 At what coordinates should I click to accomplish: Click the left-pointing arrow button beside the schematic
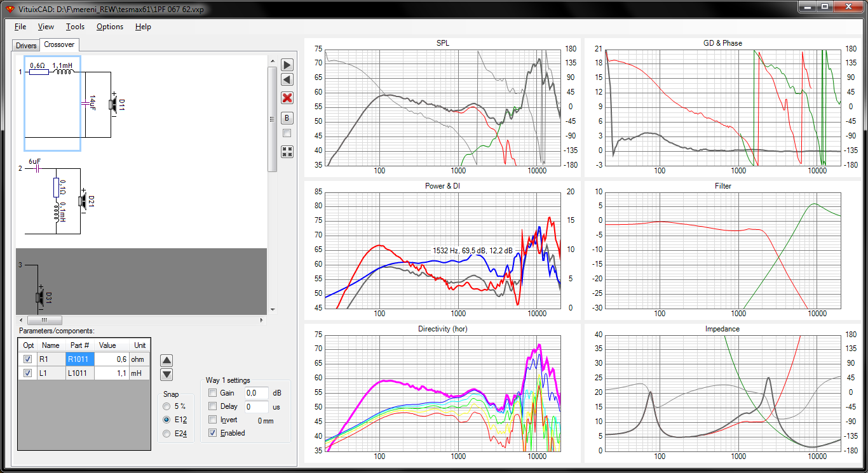(287, 79)
